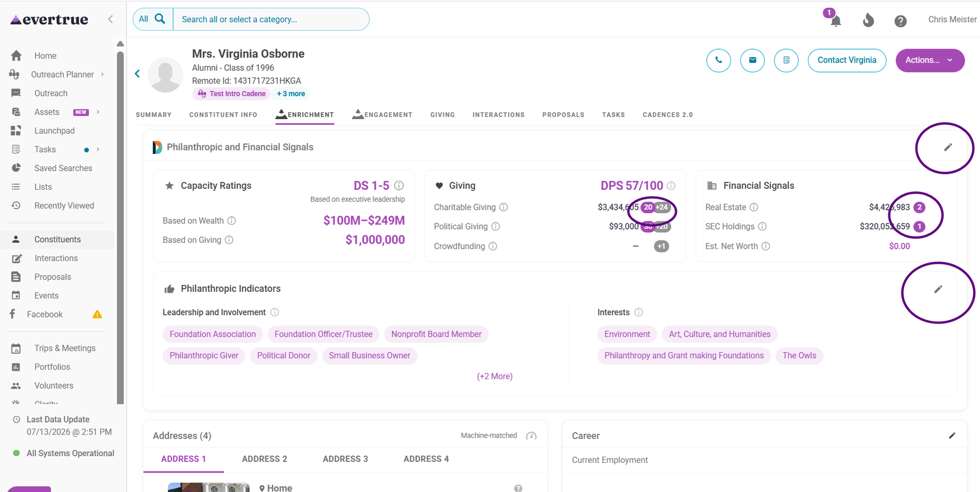Edit Philanthropic and Financial Signals pencil
Viewport: 980px width, 492px height.
(x=948, y=147)
